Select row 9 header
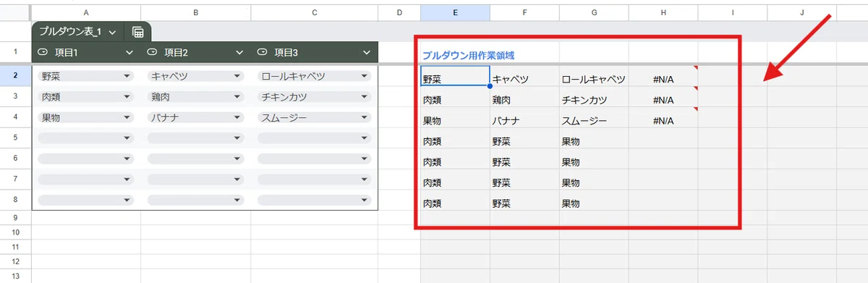The image size is (868, 283). (x=16, y=217)
